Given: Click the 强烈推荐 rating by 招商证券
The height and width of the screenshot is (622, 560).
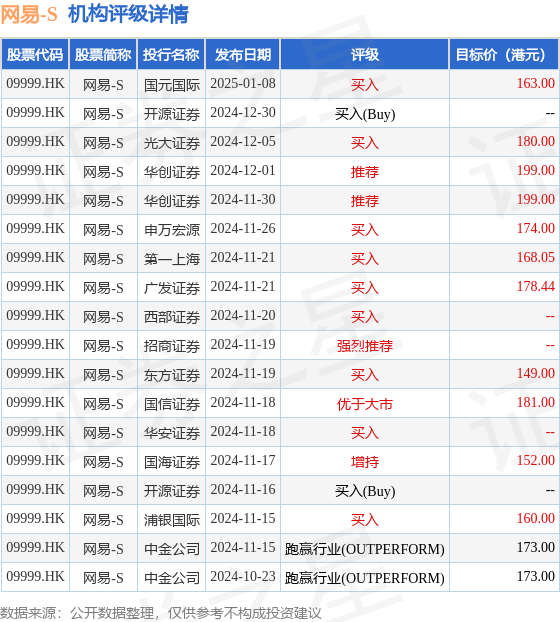Looking at the screenshot, I should [x=364, y=346].
